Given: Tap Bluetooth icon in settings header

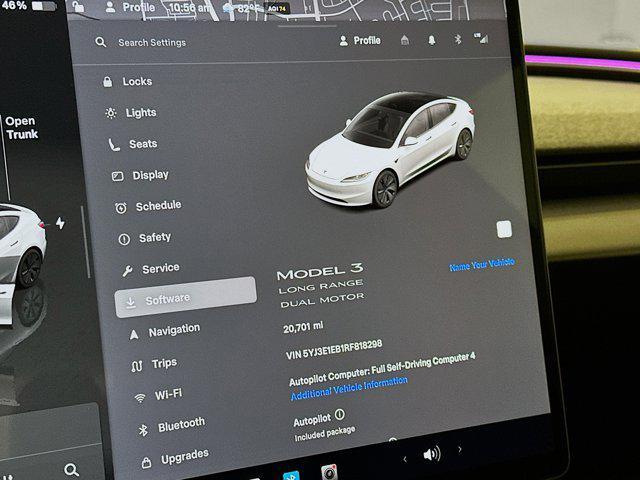Looking at the screenshot, I should coord(458,39).
